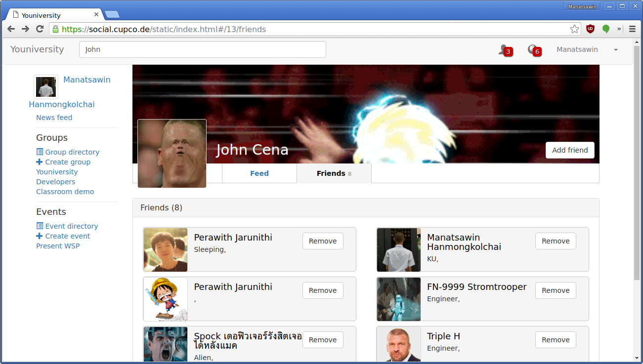This screenshot has height=364, width=643.
Task: Show hidden extensions chevron
Action: tap(619, 29)
